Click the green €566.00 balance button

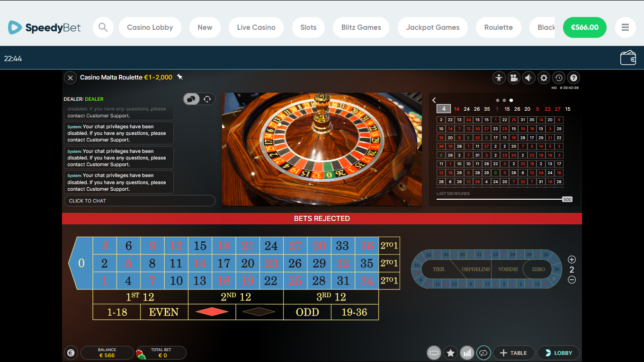click(x=584, y=27)
